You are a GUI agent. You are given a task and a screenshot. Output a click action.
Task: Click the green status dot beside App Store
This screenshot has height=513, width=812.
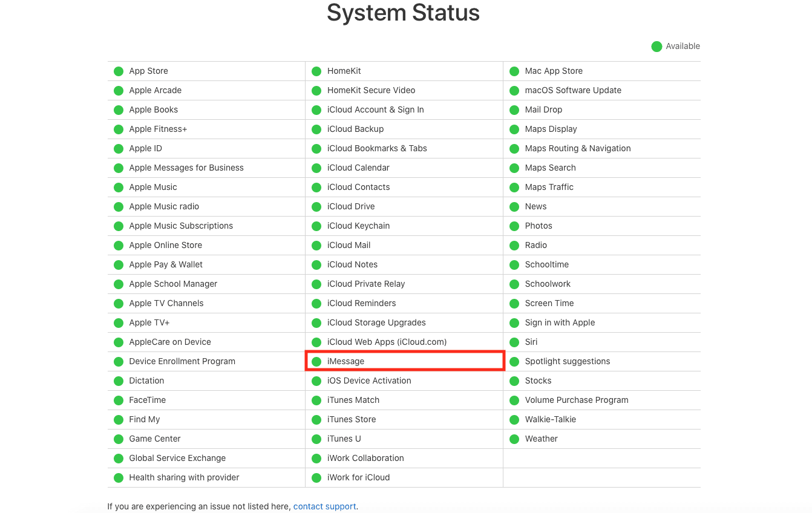[x=119, y=71]
